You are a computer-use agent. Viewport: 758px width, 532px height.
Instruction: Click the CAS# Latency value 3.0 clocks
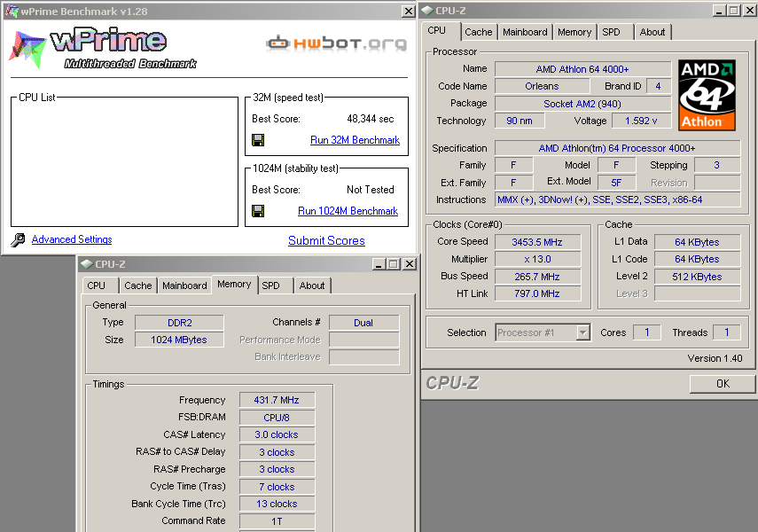point(277,434)
